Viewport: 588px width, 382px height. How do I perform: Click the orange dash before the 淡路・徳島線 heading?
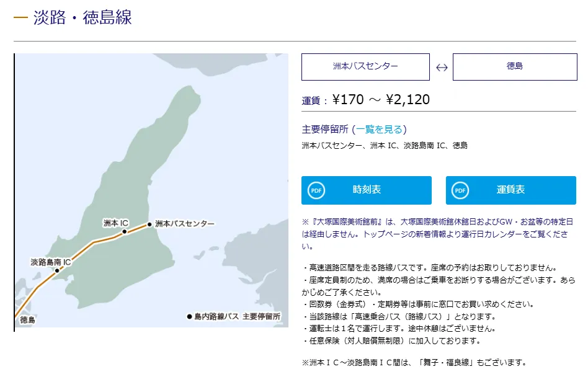click(20, 17)
